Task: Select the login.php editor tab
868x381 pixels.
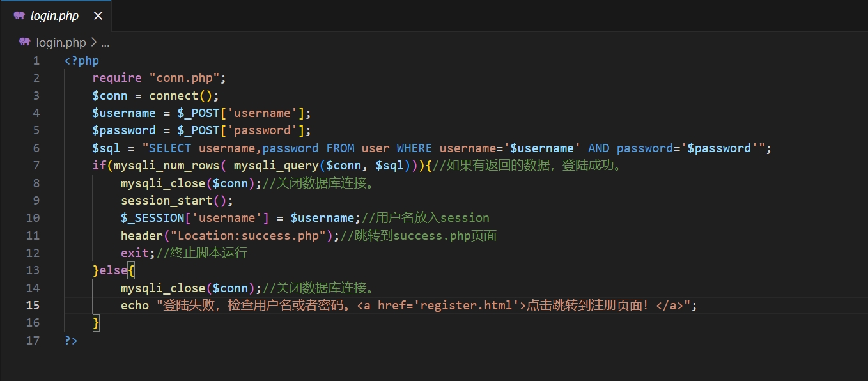Action: pos(56,16)
